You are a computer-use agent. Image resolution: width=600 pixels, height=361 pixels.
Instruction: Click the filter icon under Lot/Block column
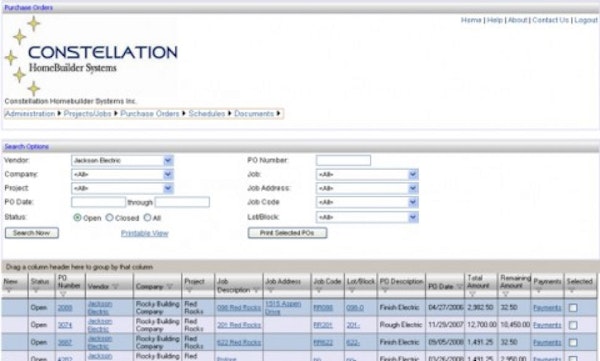click(352, 291)
